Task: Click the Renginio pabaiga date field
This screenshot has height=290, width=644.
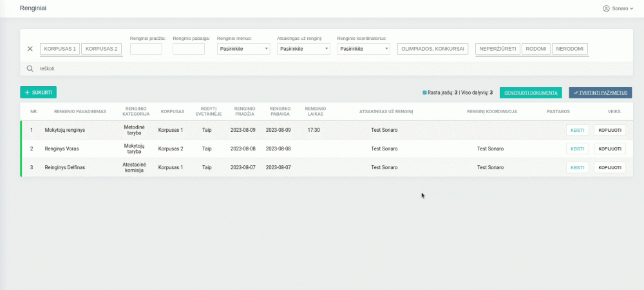Action: click(x=189, y=49)
